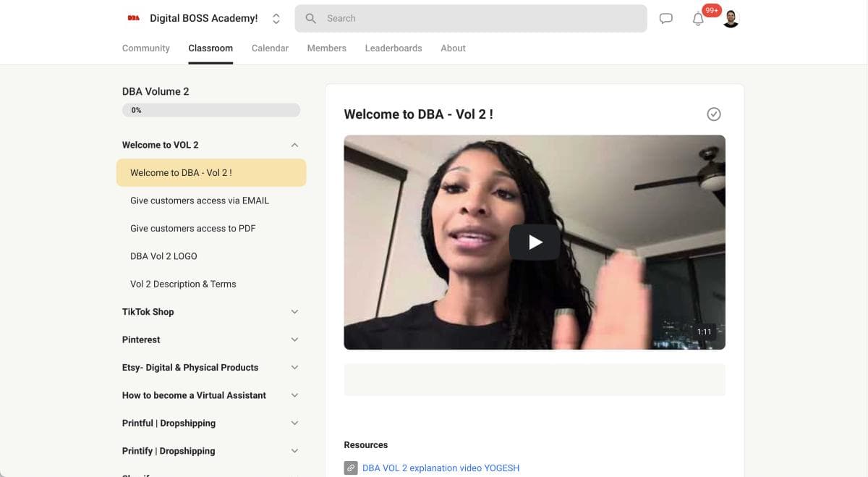
Task: Play the welcome video
Action: [x=535, y=242]
